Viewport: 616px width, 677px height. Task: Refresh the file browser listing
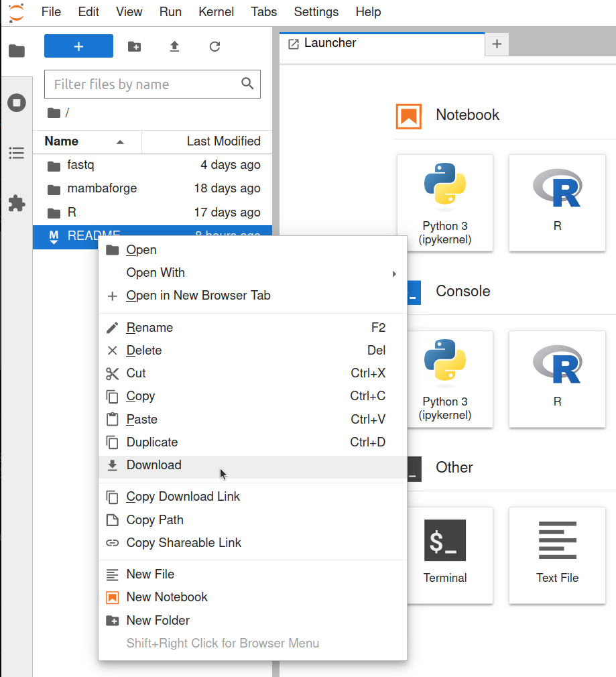coord(214,46)
